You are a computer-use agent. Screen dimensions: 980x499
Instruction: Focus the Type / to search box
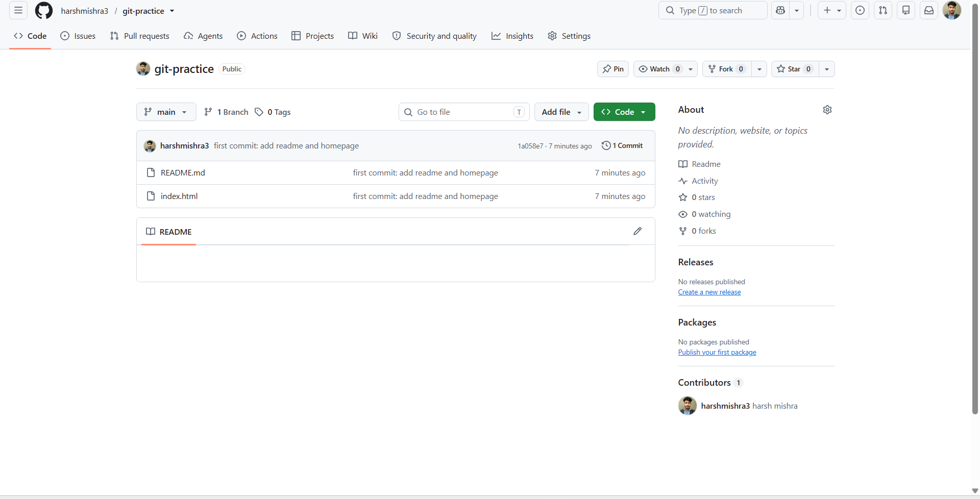pyautogui.click(x=713, y=10)
